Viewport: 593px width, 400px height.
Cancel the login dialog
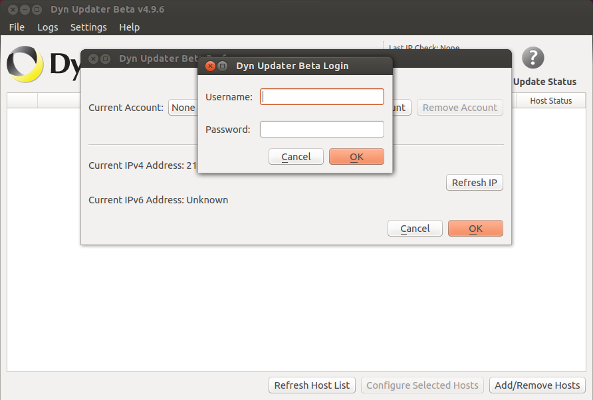click(x=296, y=157)
